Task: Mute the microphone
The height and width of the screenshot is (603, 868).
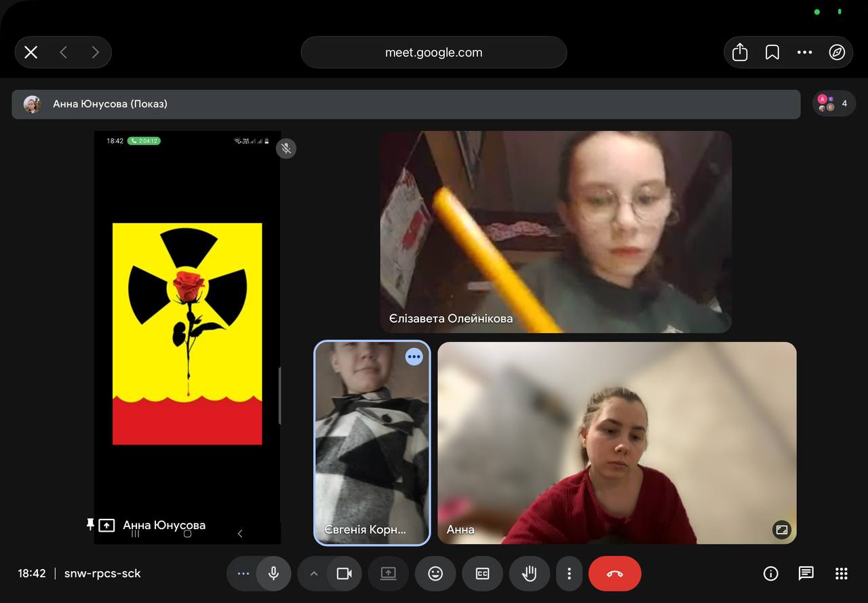Action: click(x=274, y=574)
